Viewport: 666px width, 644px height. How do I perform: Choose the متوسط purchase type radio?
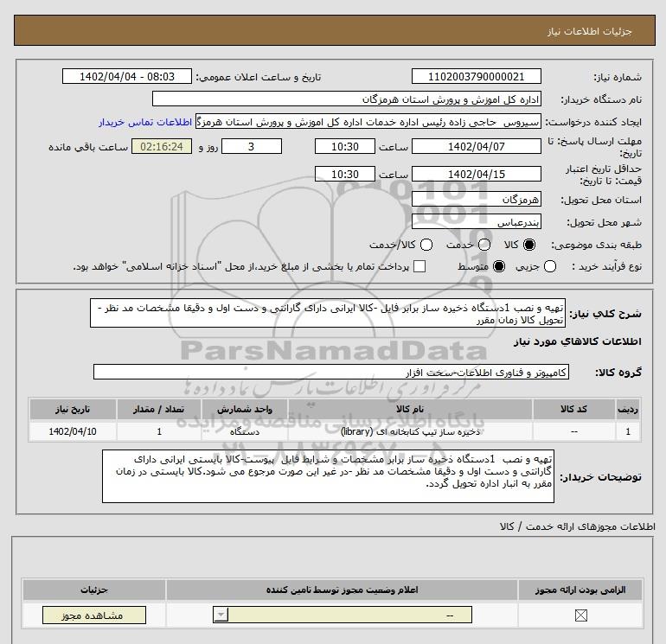499,266
